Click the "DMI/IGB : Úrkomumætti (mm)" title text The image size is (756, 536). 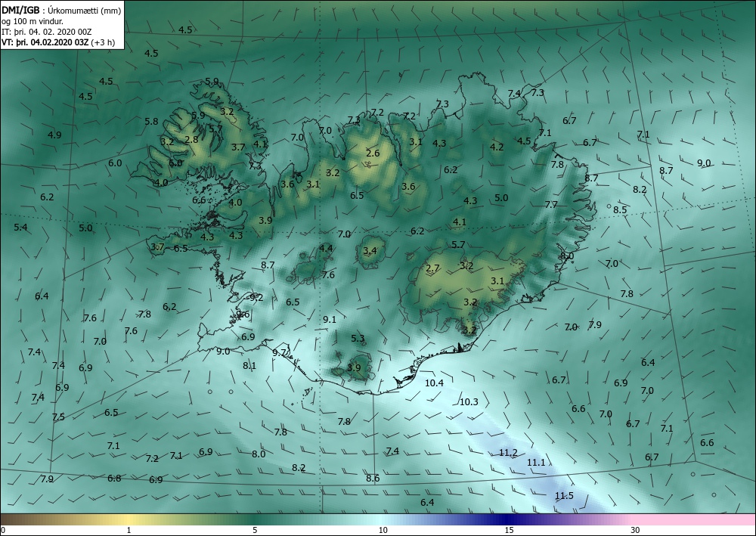61,10
